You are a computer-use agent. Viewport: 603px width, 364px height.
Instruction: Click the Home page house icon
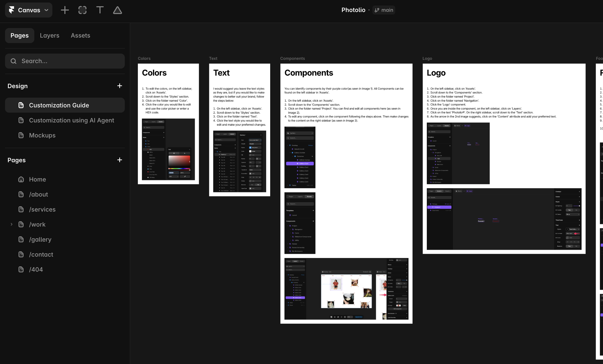[x=21, y=179]
